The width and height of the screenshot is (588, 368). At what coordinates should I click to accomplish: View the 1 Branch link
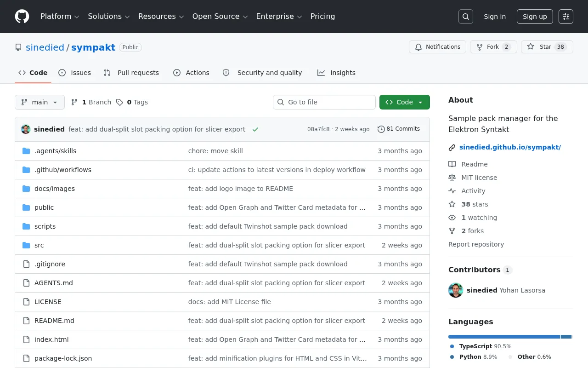click(91, 102)
